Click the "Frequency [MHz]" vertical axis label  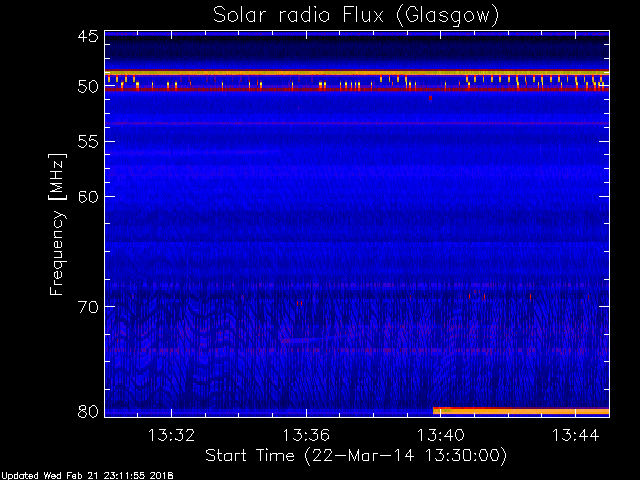[57, 223]
